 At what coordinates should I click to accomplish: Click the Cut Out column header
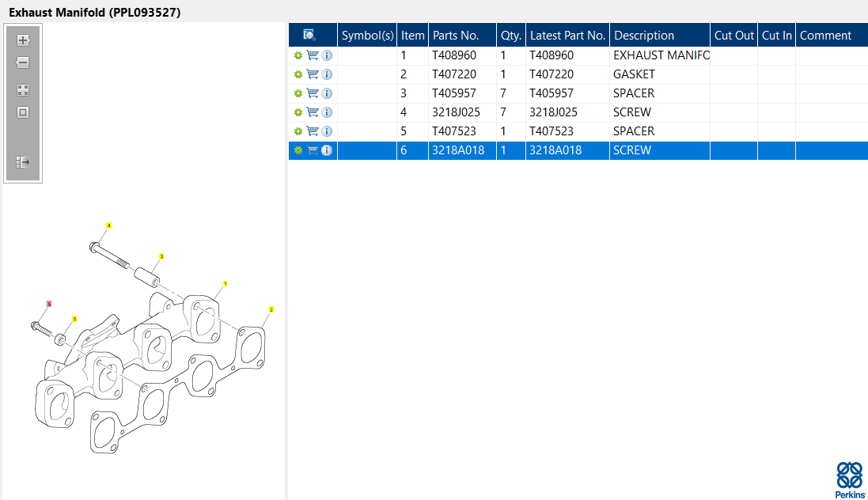(733, 36)
